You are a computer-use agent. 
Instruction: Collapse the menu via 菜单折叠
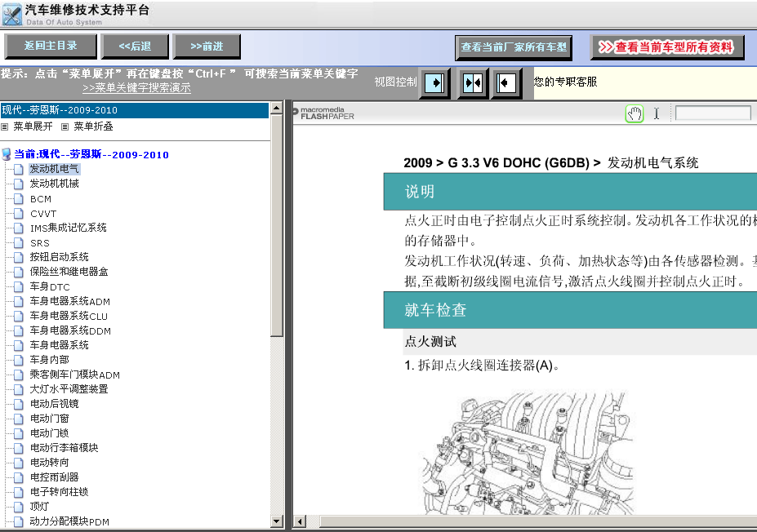click(93, 126)
